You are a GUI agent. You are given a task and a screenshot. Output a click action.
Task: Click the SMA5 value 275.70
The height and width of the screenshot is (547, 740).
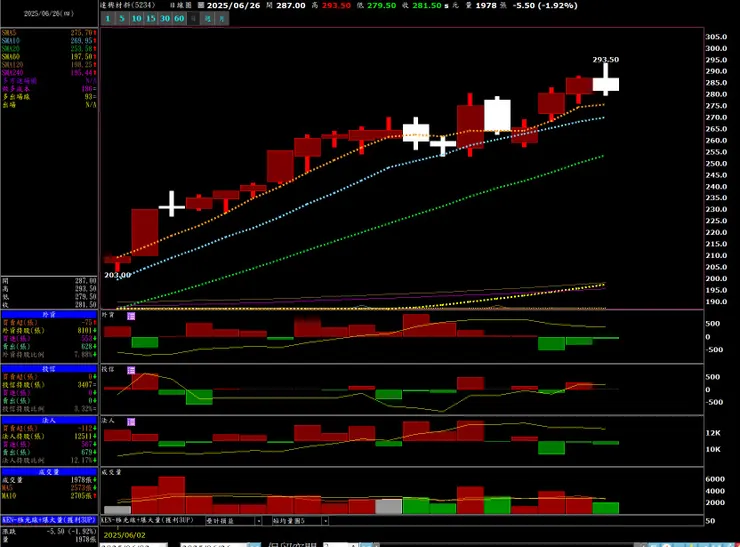pos(82,33)
